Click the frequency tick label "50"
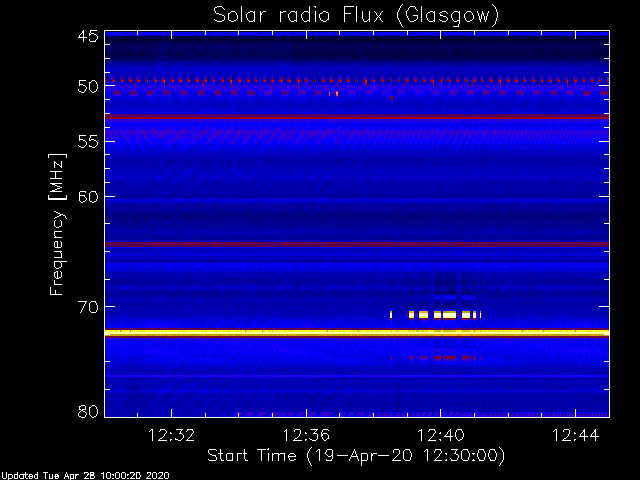 [x=88, y=87]
